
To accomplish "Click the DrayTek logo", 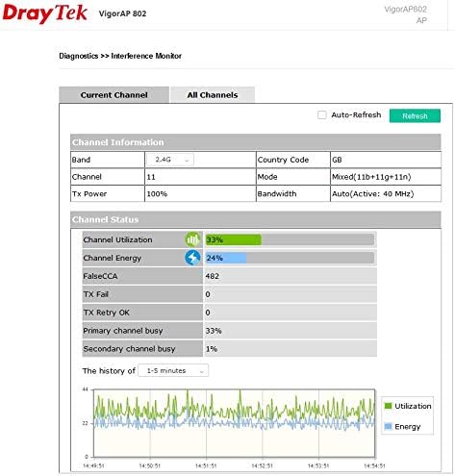I will pos(45,13).
